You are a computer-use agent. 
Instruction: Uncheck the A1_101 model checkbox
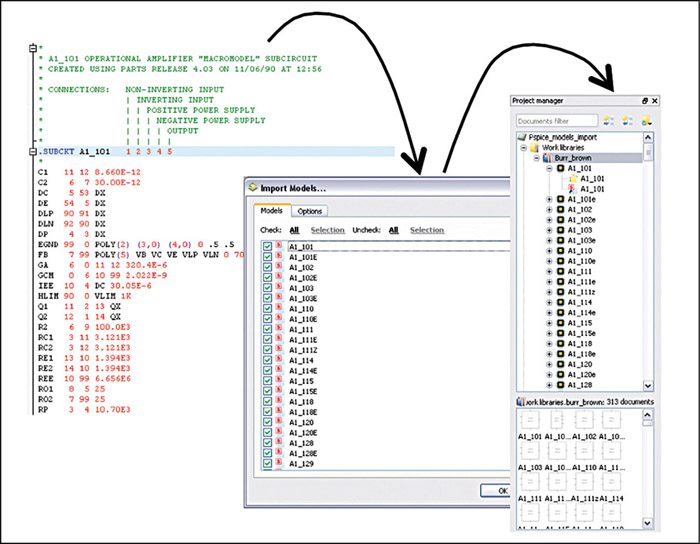point(266,246)
